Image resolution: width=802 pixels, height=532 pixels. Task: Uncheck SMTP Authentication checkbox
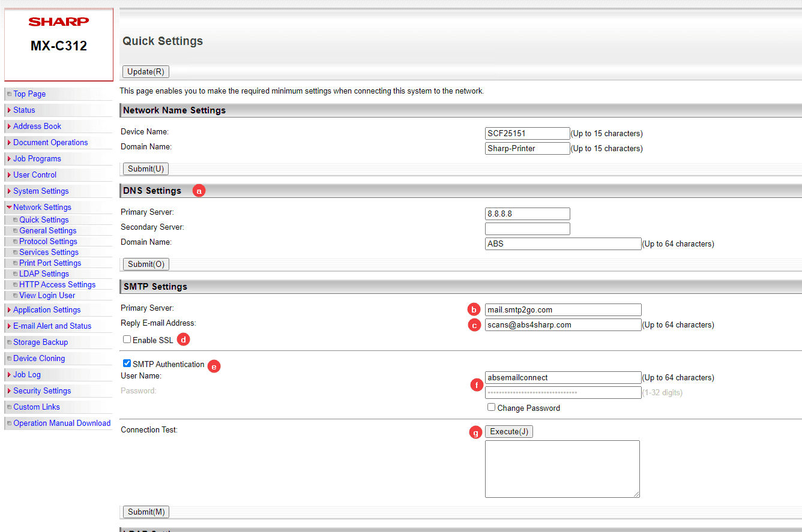(127, 363)
